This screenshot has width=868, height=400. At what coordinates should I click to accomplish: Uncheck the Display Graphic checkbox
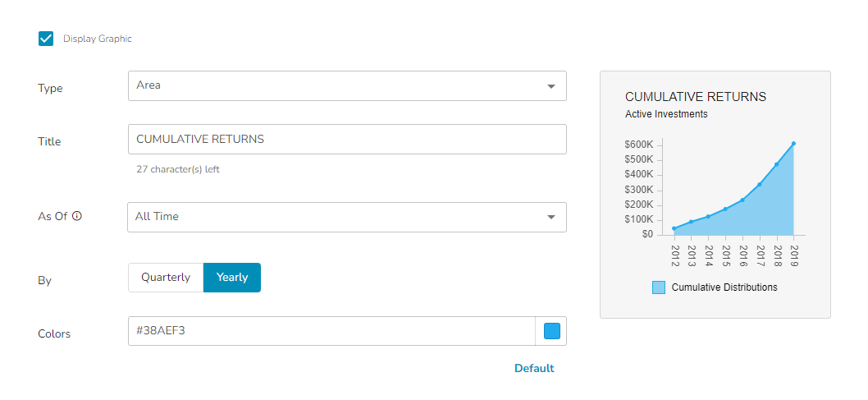pyautogui.click(x=46, y=39)
